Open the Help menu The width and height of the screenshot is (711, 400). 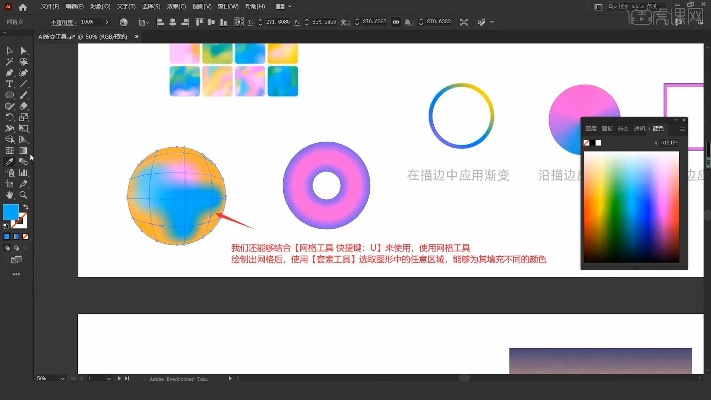click(x=255, y=6)
